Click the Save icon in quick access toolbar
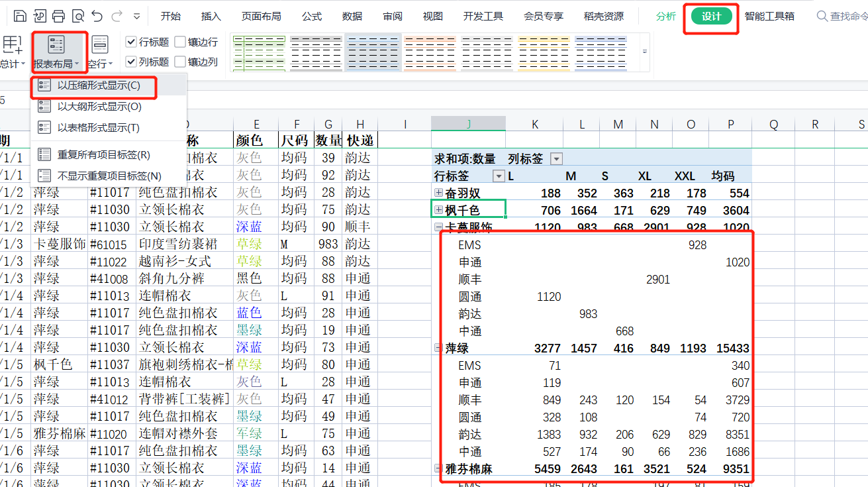The width and height of the screenshot is (868, 487). click(x=21, y=16)
